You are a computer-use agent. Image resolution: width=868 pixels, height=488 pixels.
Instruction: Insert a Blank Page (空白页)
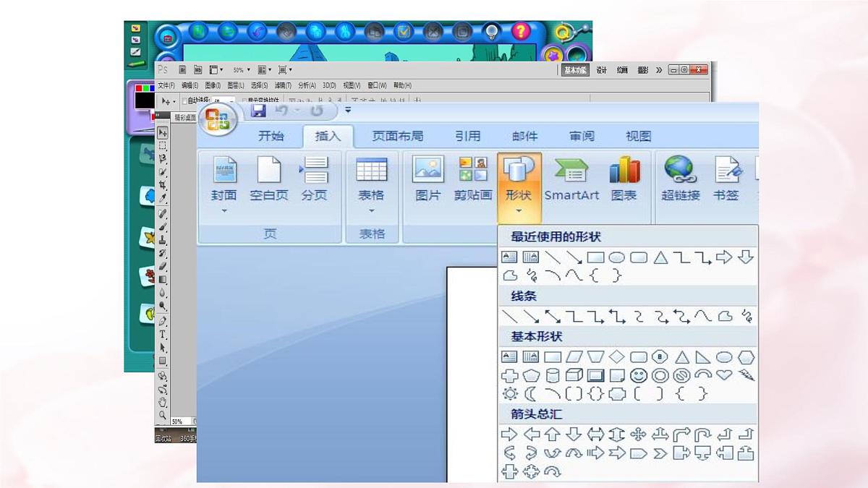(x=269, y=179)
